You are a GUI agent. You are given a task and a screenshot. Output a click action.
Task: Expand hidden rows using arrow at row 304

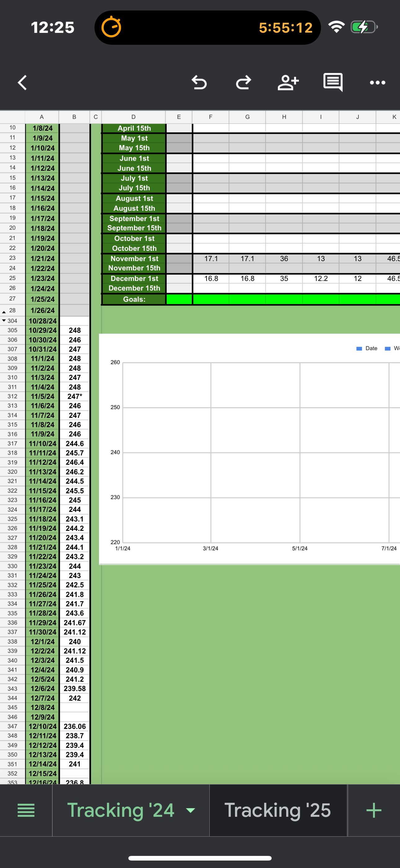(x=4, y=320)
